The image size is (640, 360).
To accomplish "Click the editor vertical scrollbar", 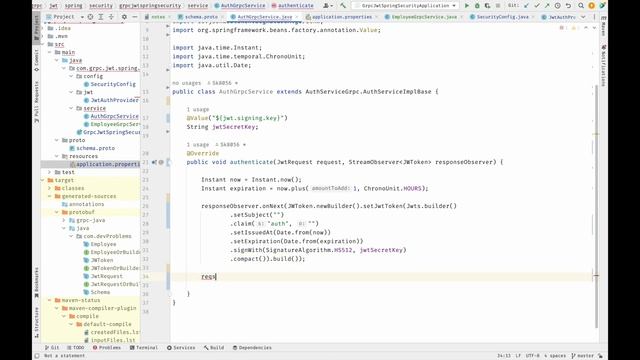I will click(x=596, y=206).
